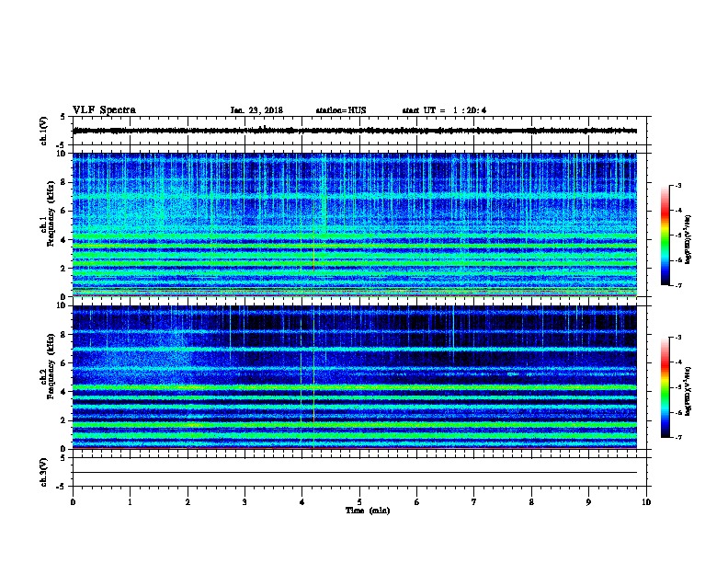Click the -7 label on ch.1 colorbar

tap(678, 286)
